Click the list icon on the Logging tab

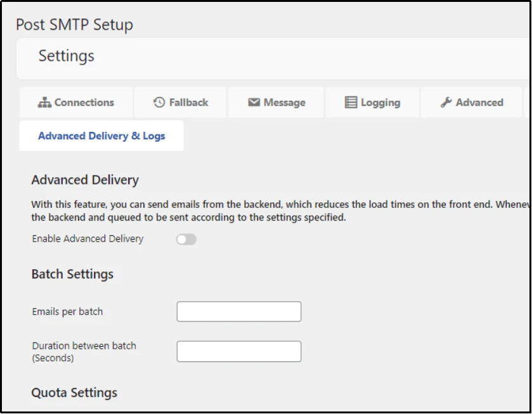(x=352, y=102)
